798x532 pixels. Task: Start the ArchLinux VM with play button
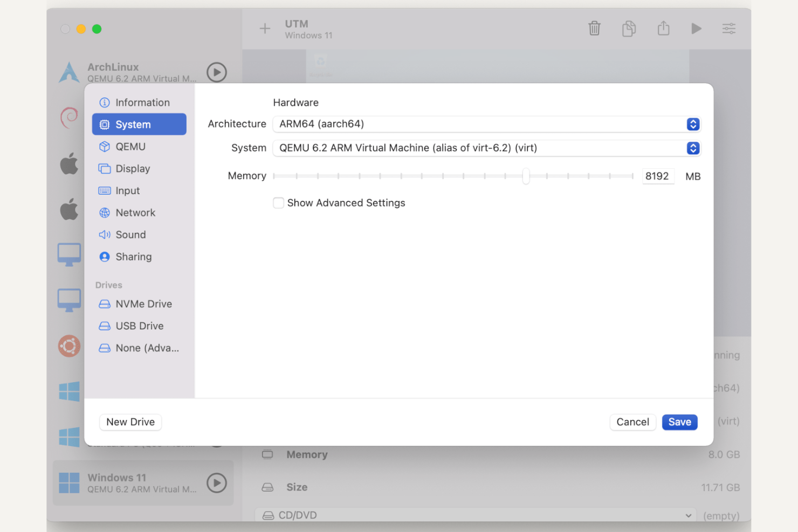217,72
